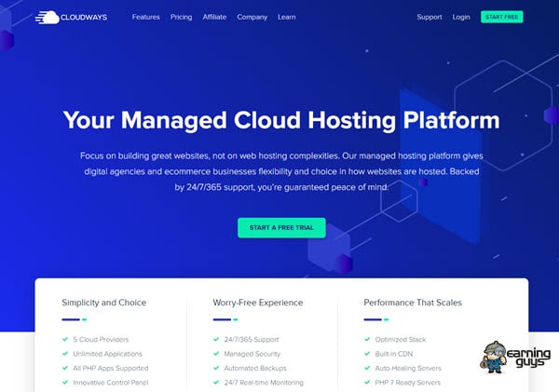Screen dimensions: 559x392
Task: Open the Company menu
Action: (252, 17)
